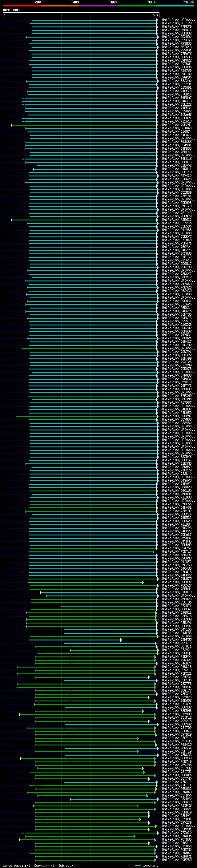Click the hit label UniRef100_Q8H9B2
Viewport: 197px width, 868px height.
(x=177, y=33)
